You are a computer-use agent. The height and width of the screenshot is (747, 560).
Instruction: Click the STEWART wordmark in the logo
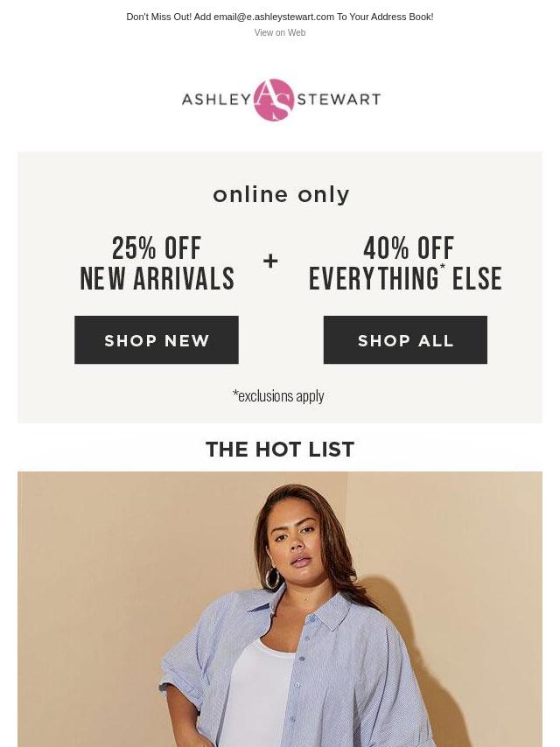click(x=339, y=99)
